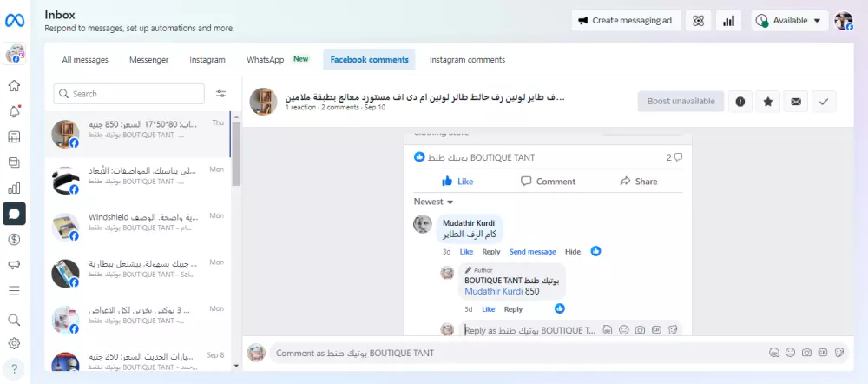The width and height of the screenshot is (868, 384).
Task: Open the profile avatar at top right
Action: (844, 21)
